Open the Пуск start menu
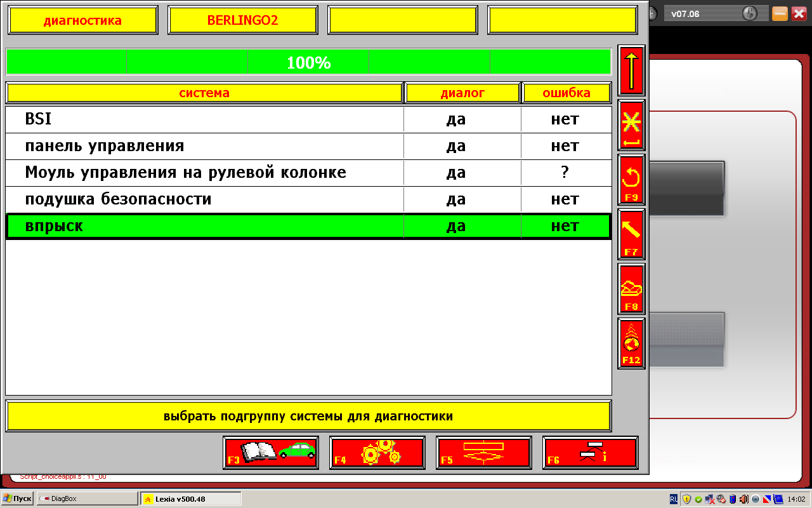The height and width of the screenshot is (508, 812). tap(18, 498)
